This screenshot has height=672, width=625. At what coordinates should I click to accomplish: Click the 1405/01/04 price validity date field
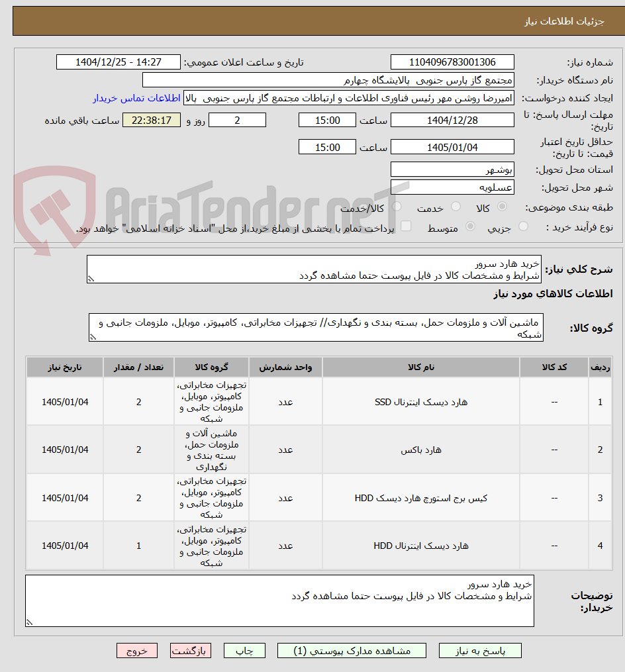tap(452, 148)
